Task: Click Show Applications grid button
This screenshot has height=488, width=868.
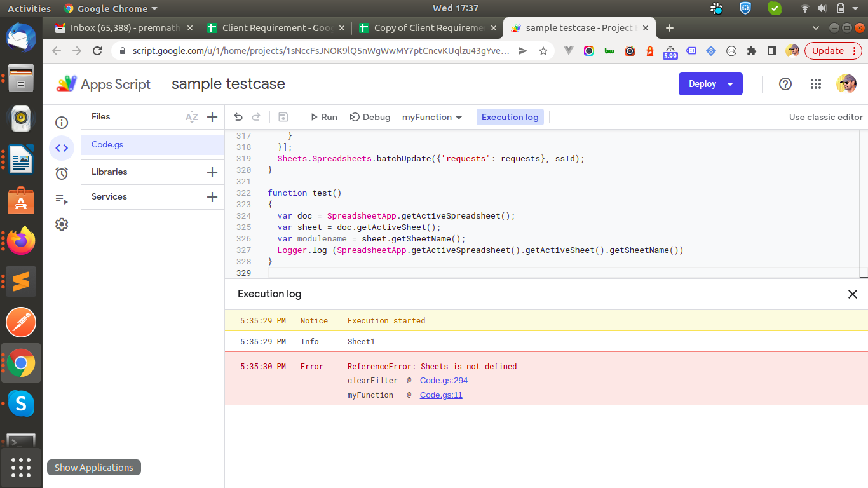Action: tap(21, 468)
